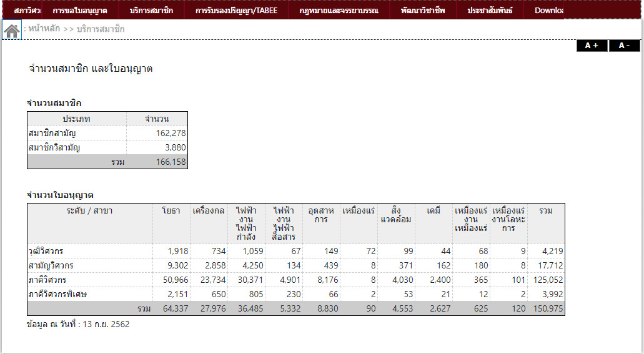Select the cell value 8,176
The width and height of the screenshot is (644, 354).
point(328,280)
